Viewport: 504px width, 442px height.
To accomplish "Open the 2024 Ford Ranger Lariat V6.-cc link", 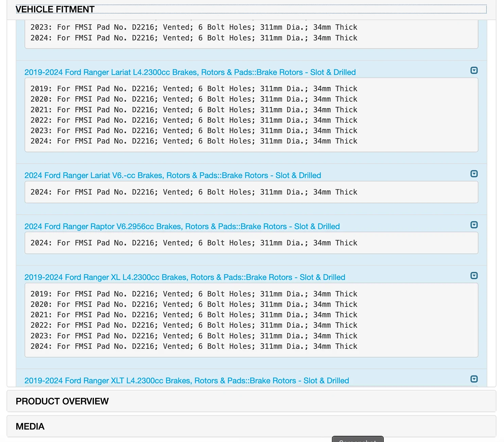I will [173, 175].
